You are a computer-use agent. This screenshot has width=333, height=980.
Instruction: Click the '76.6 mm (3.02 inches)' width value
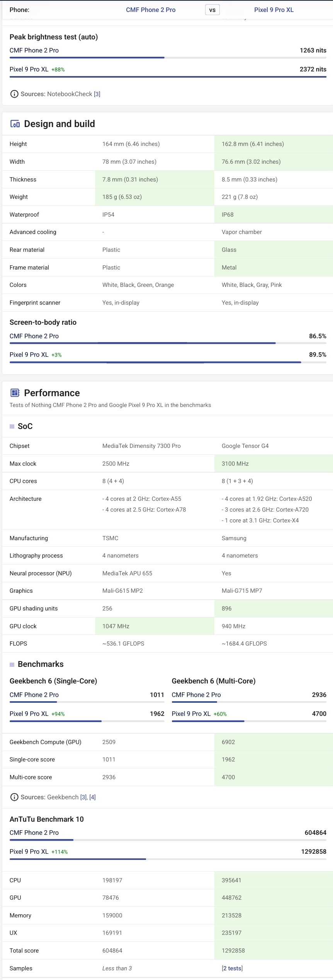[251, 162]
